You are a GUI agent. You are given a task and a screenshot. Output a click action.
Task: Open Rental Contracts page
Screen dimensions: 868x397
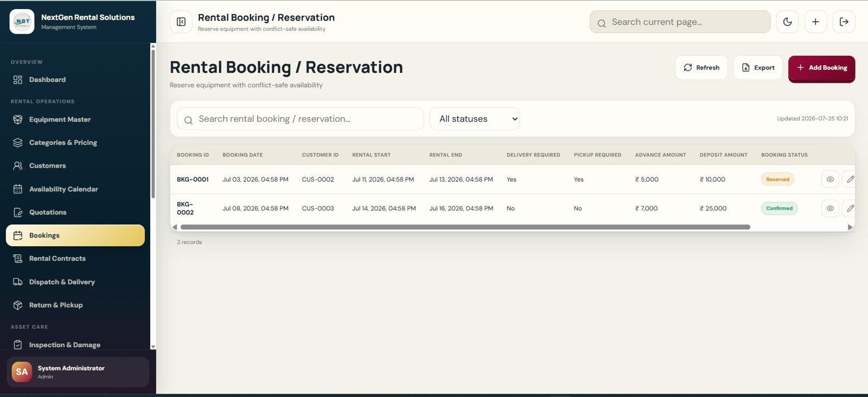75,259
